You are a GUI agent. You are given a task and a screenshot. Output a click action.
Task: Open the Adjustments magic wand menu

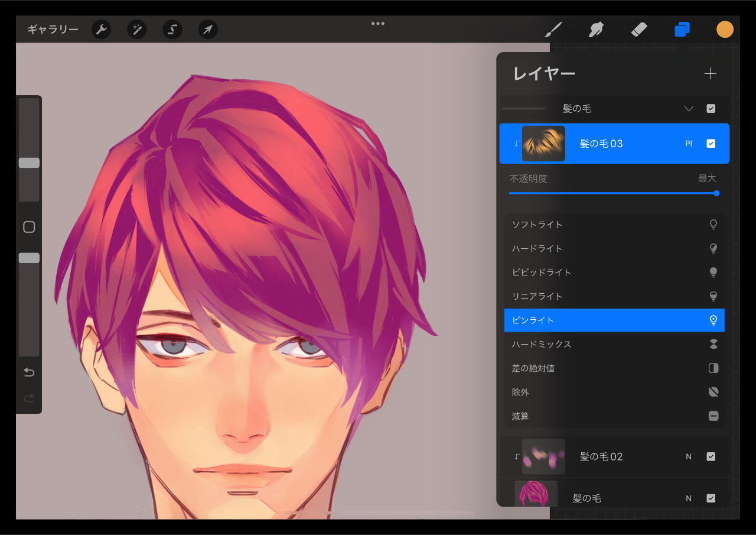[137, 30]
